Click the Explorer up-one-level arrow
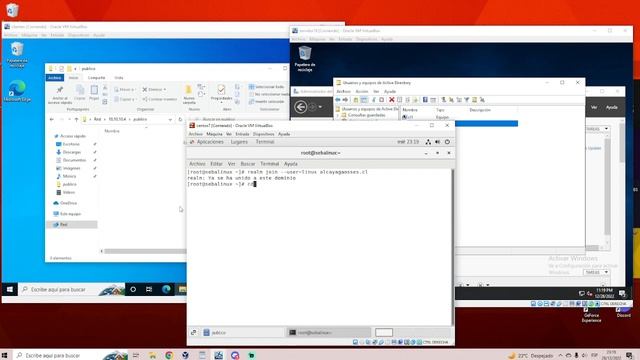640x360 pixels. [x=76, y=119]
